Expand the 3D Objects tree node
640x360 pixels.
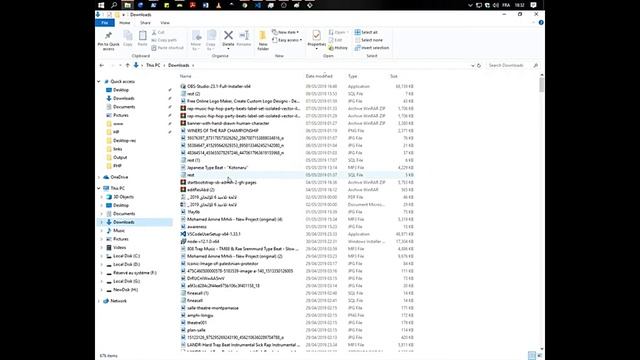tap(102, 197)
